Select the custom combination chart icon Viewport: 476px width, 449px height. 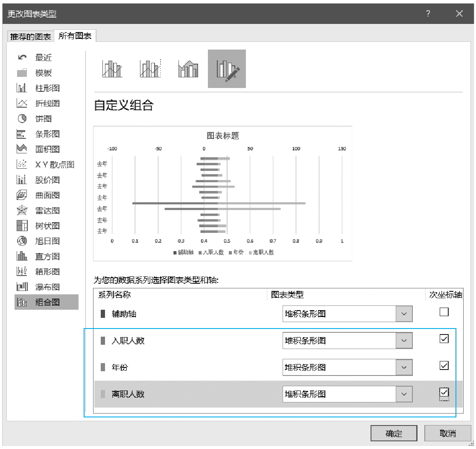(227, 69)
